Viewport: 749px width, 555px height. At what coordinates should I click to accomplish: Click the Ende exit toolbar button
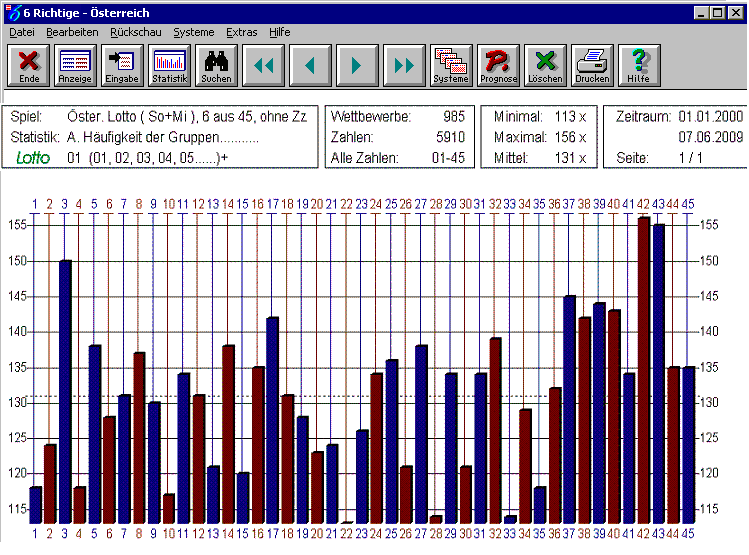point(29,66)
